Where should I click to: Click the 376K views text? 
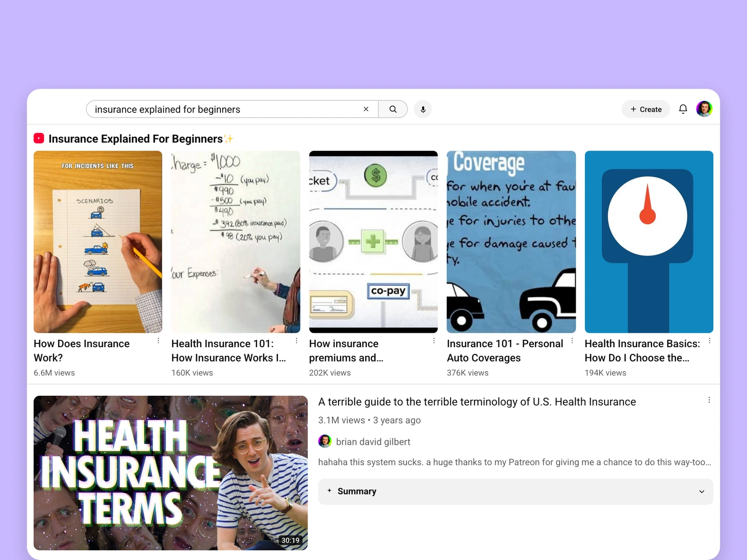(x=467, y=373)
